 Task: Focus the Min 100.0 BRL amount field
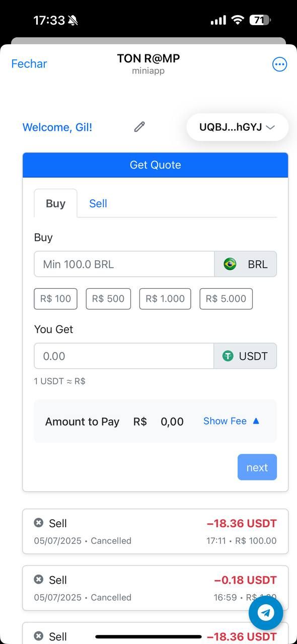pyautogui.click(x=124, y=264)
